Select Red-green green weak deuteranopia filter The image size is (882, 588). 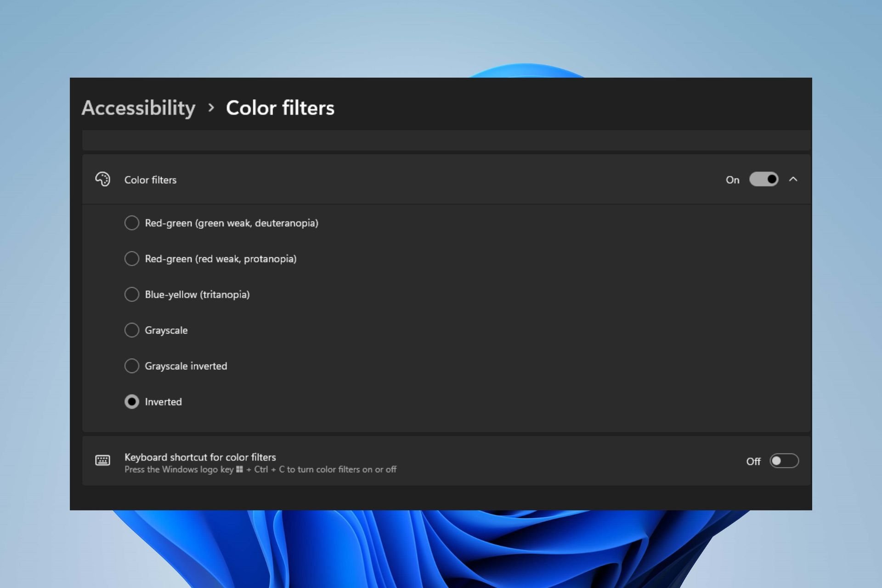click(131, 222)
